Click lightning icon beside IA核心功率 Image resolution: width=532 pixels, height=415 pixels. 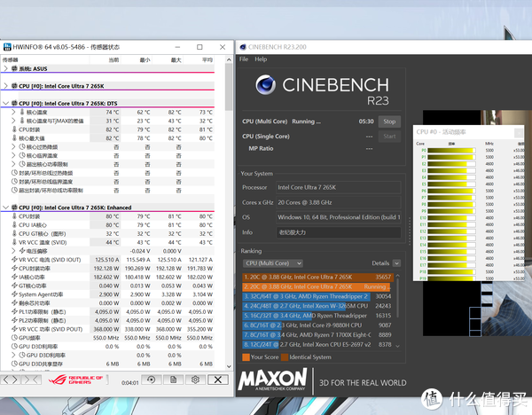point(14,277)
